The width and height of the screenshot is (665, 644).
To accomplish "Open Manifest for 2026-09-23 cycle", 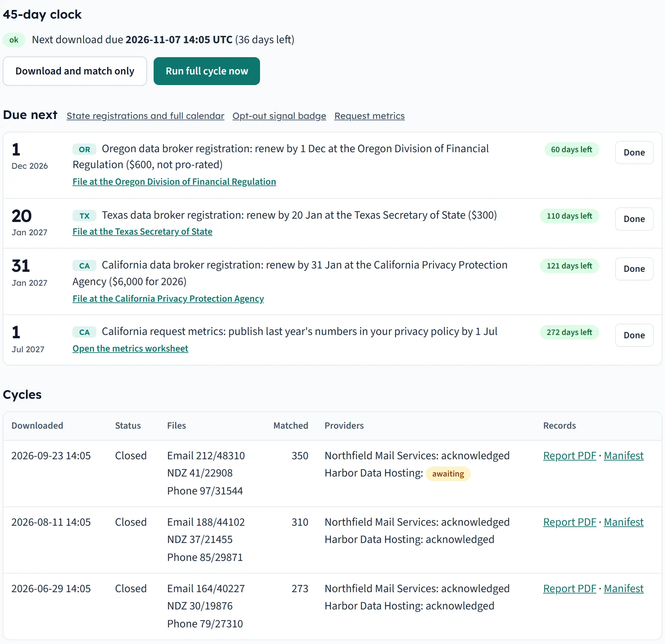I will tap(623, 456).
